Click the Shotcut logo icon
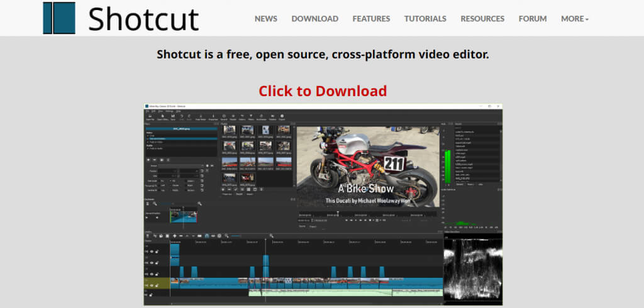644x308 pixels. pos(59,18)
